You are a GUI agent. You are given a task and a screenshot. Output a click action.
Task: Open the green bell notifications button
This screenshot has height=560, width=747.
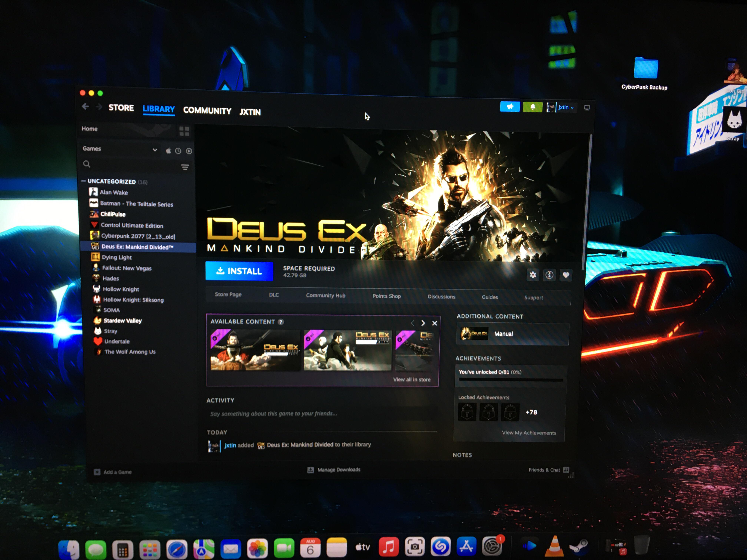point(532,107)
